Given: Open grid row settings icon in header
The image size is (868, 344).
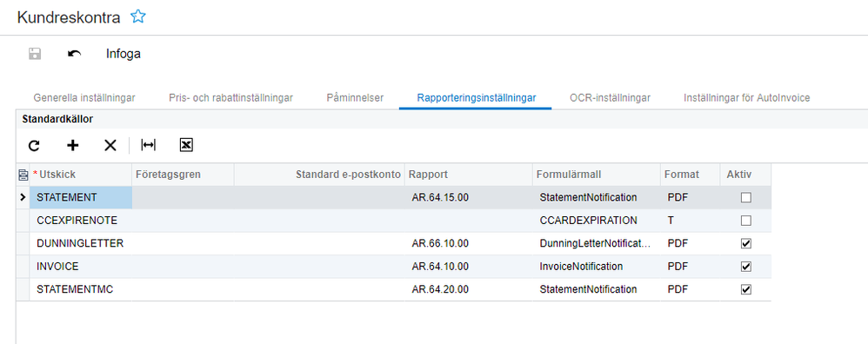Looking at the screenshot, I should (23, 175).
